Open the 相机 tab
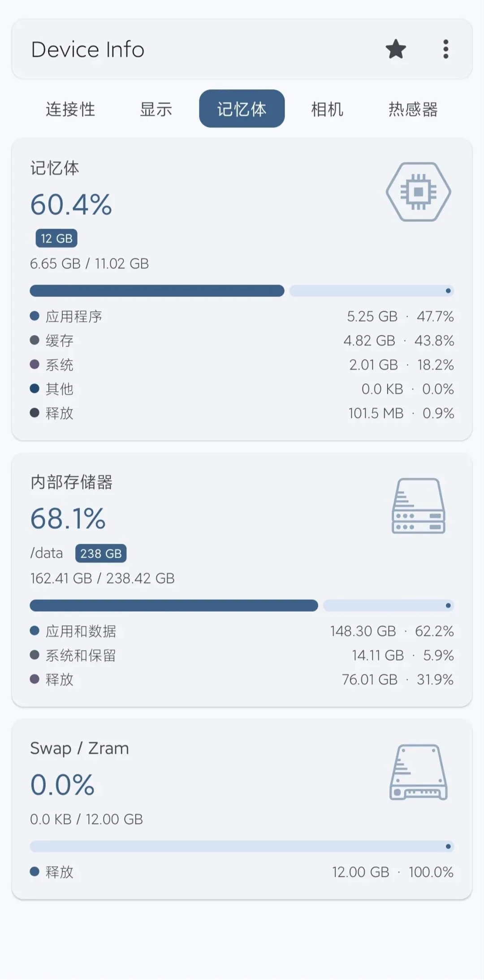The image size is (484, 980). [328, 109]
